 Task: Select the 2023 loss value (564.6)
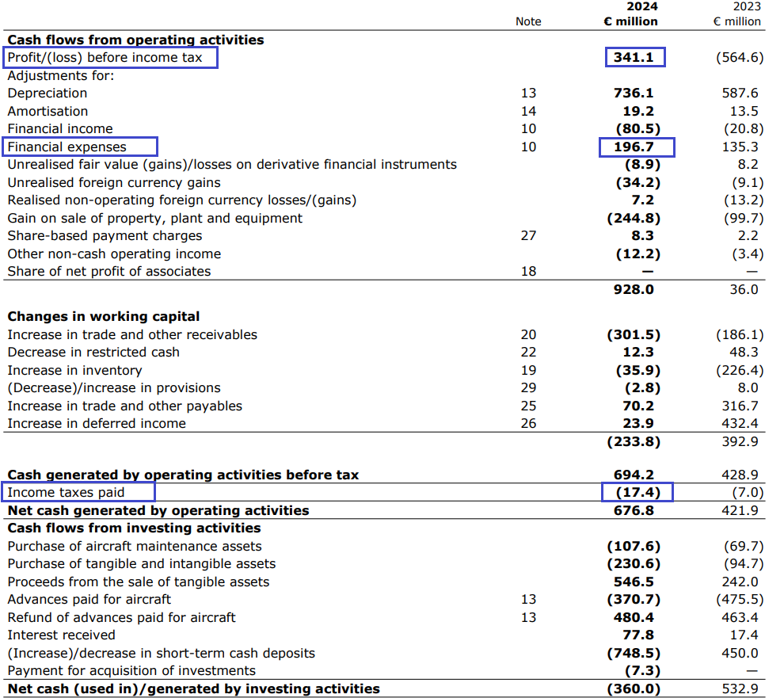click(x=740, y=57)
